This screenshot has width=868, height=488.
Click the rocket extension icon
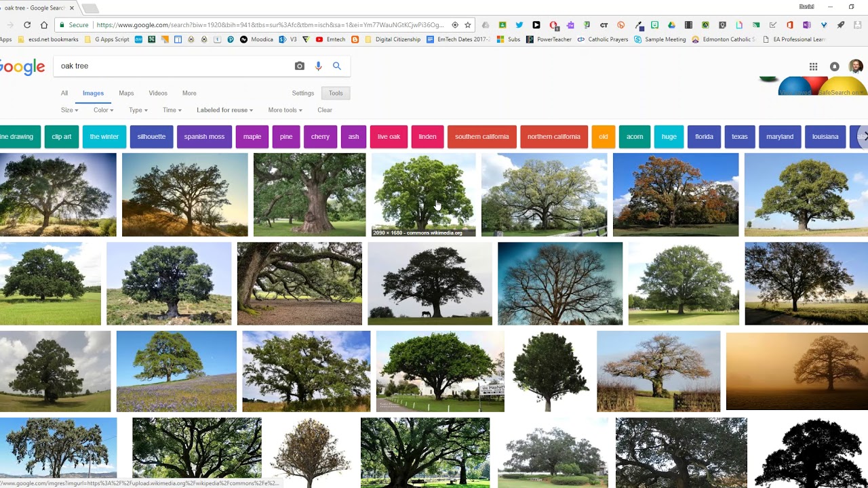tap(841, 25)
